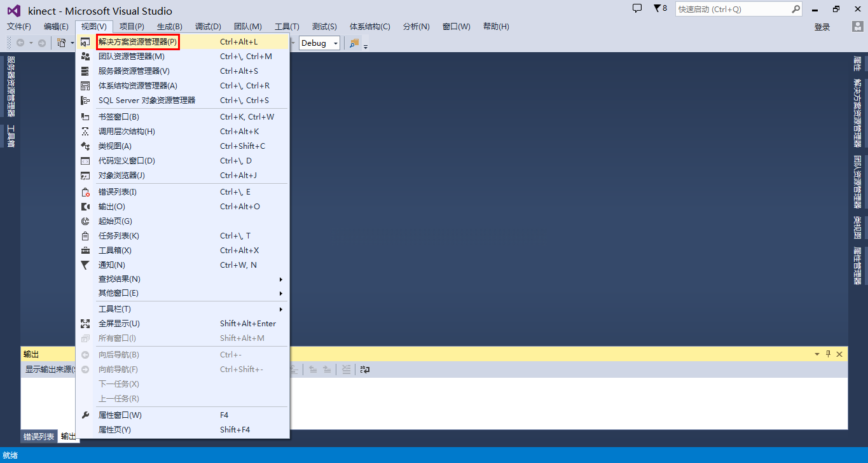This screenshot has width=868, height=463.
Task: Switch to the 错误列表 bottom tab
Action: 39,437
